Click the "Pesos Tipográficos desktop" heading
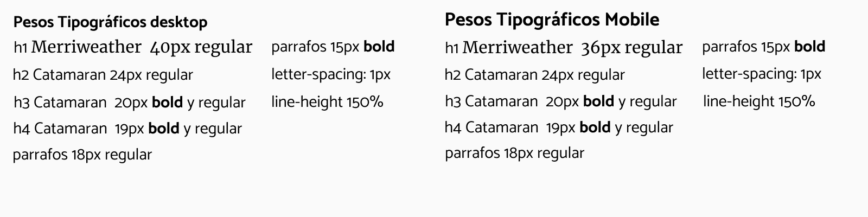868x217 pixels. 110,22
